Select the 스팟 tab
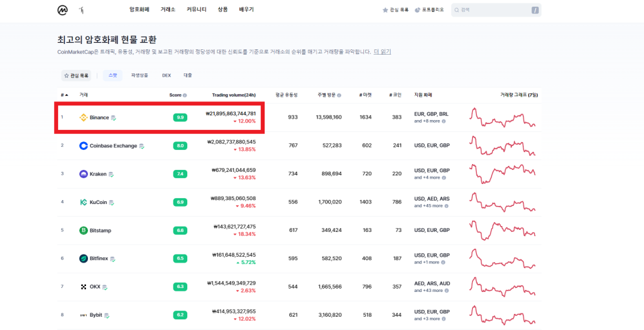This screenshot has width=644, height=330. coord(113,75)
